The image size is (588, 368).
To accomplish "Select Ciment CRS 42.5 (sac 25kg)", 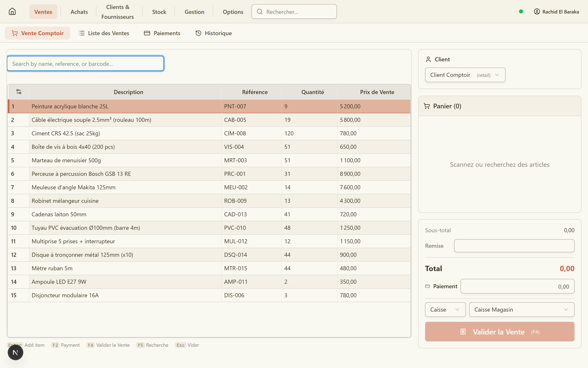I will point(209,133).
